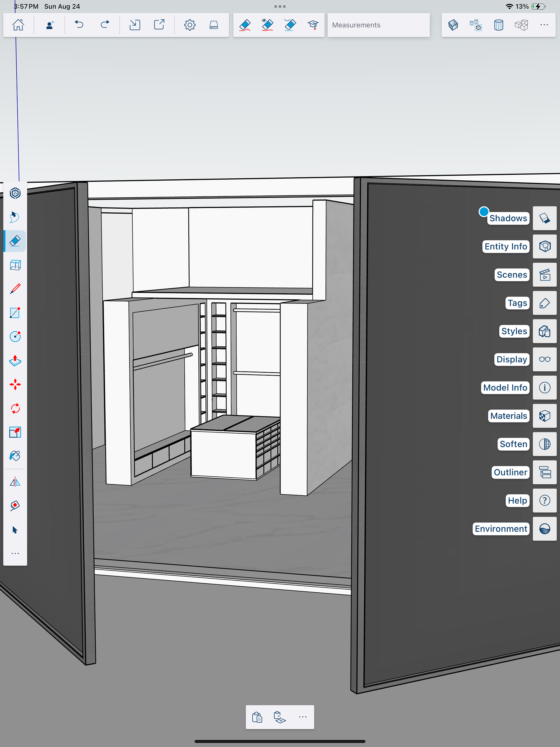Expand the top-right toolbar overflow menu

click(544, 25)
